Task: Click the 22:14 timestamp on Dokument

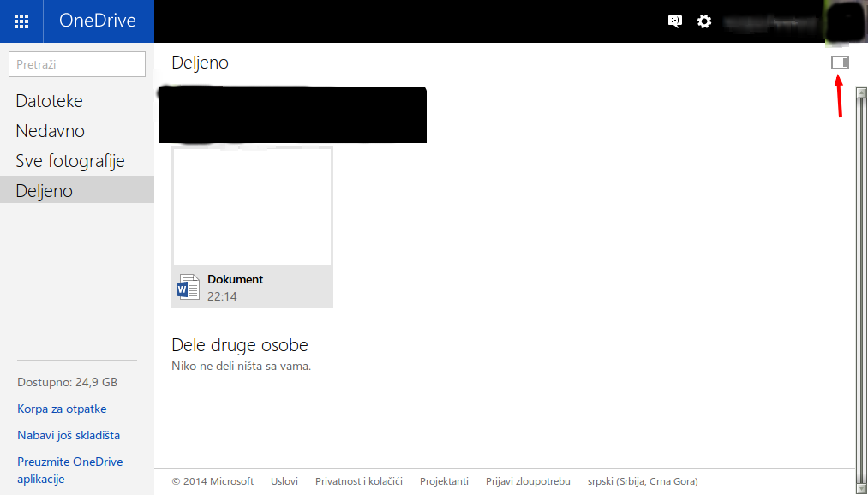Action: (222, 296)
